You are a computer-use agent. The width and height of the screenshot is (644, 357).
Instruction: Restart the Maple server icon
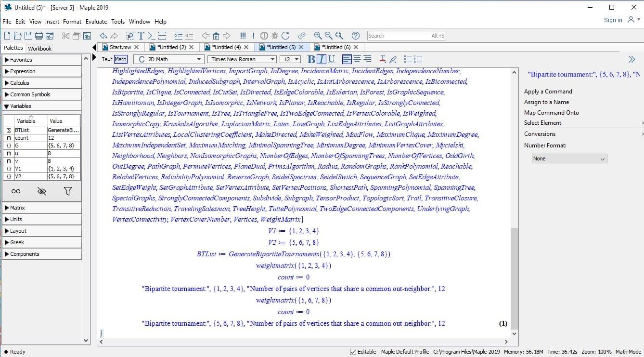pos(285,36)
